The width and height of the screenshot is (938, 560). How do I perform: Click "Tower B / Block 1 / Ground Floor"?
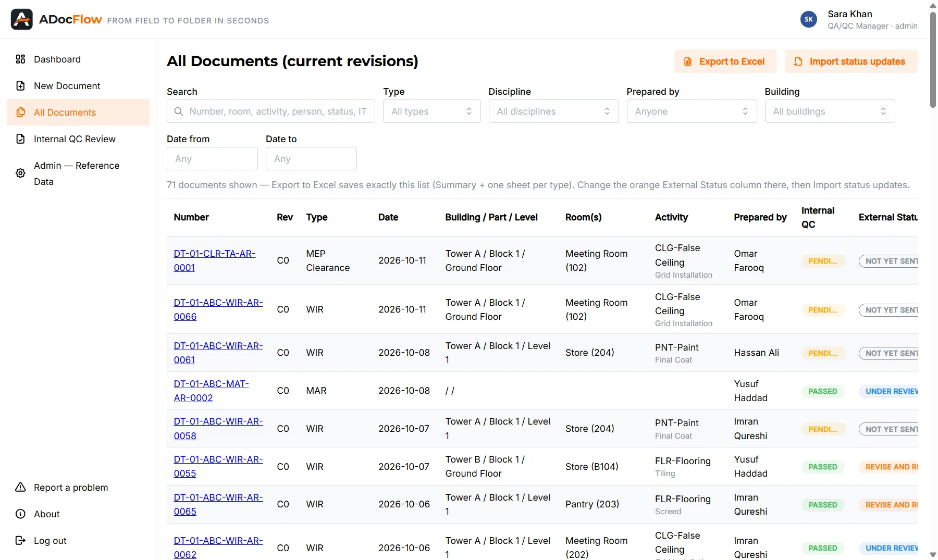click(485, 466)
